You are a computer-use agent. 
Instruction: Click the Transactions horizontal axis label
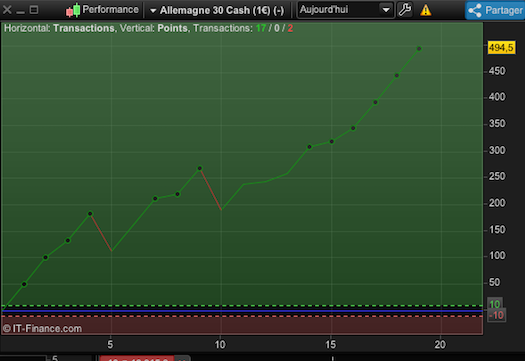click(84, 28)
